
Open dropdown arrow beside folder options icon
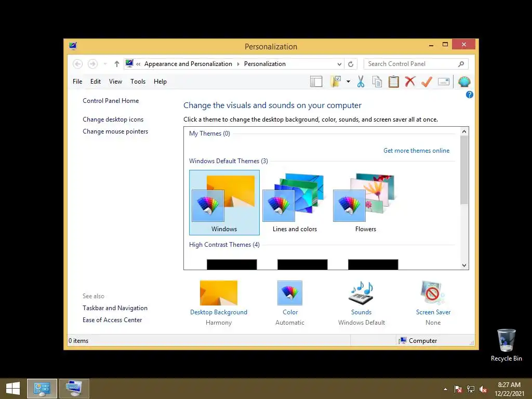(348, 82)
